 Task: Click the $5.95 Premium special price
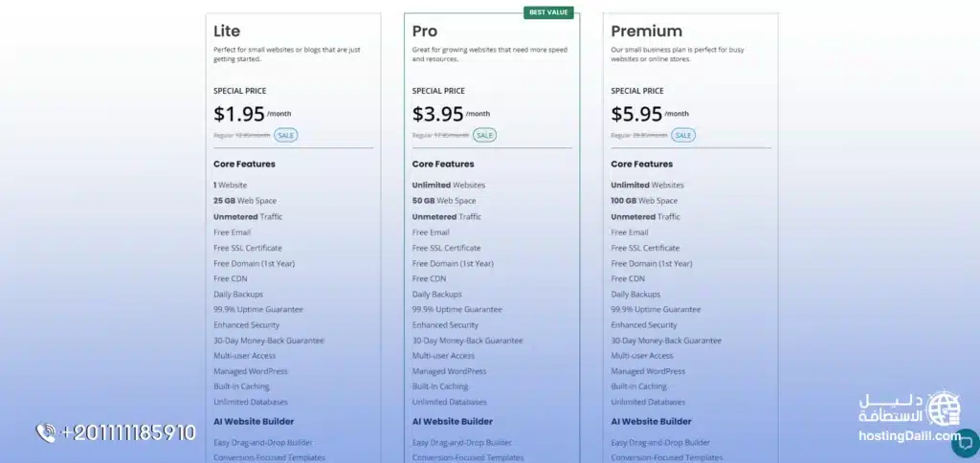tap(637, 114)
